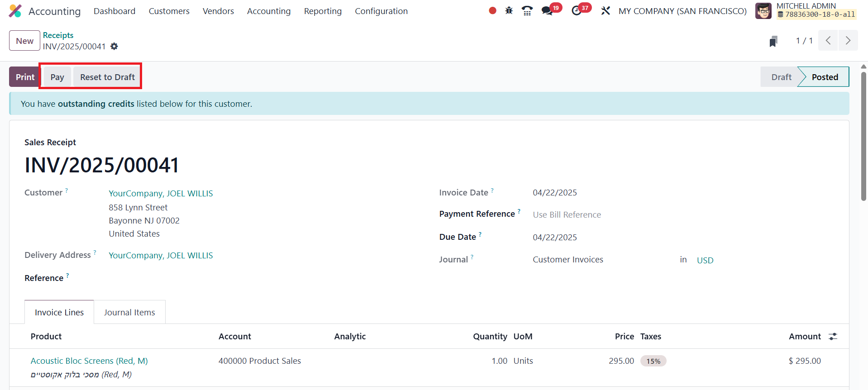Open the company switcher My Company
Image resolution: width=868 pixels, height=390 pixels.
coord(682,11)
